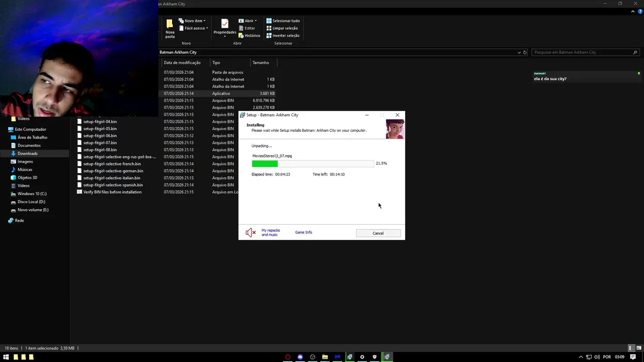
Task: Open Histórico in the ribbon
Action: (x=249, y=36)
